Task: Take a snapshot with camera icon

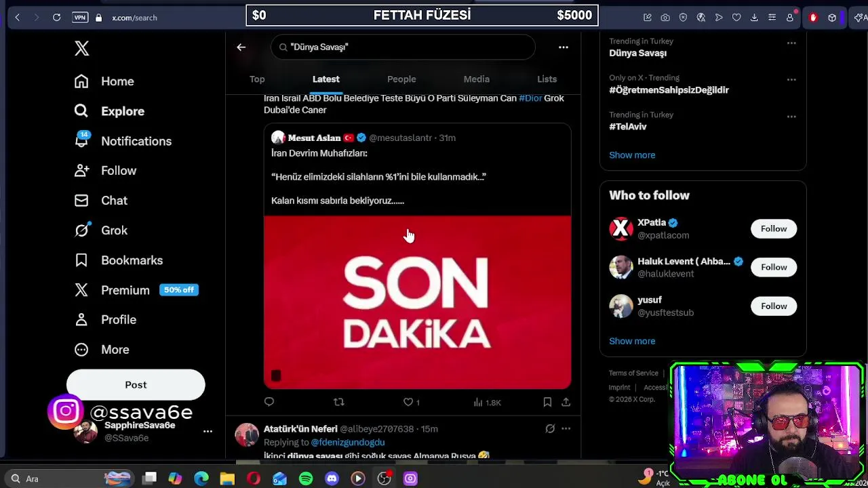Action: [x=665, y=18]
